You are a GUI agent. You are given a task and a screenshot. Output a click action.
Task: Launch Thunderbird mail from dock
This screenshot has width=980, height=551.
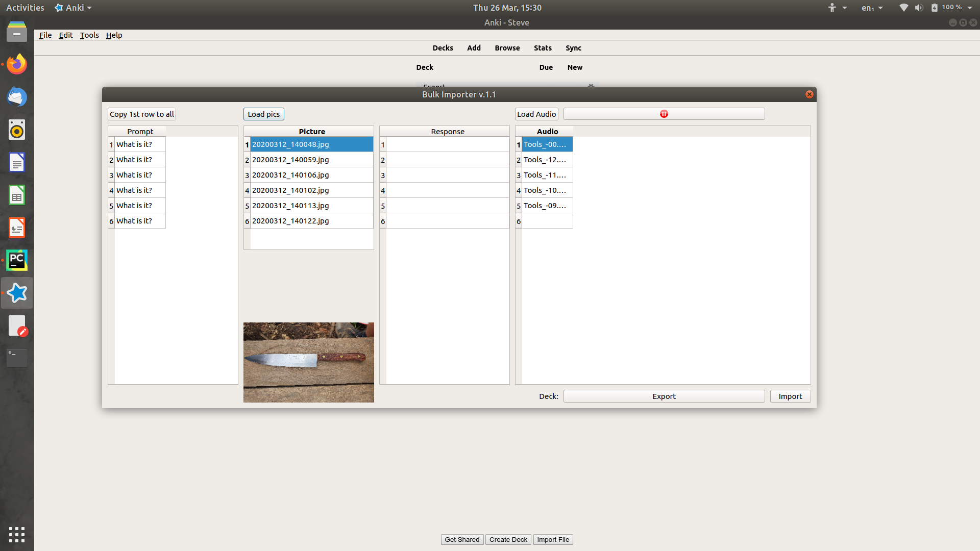[x=17, y=97]
